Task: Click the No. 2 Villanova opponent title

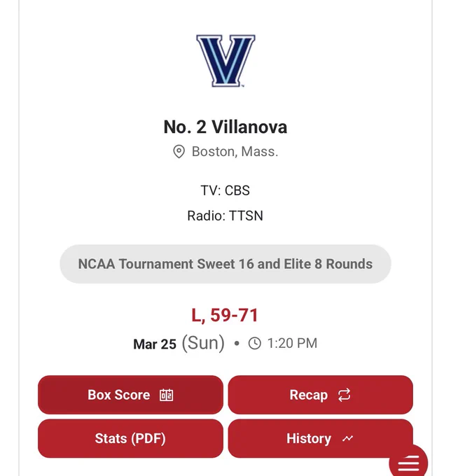Action: point(225,127)
